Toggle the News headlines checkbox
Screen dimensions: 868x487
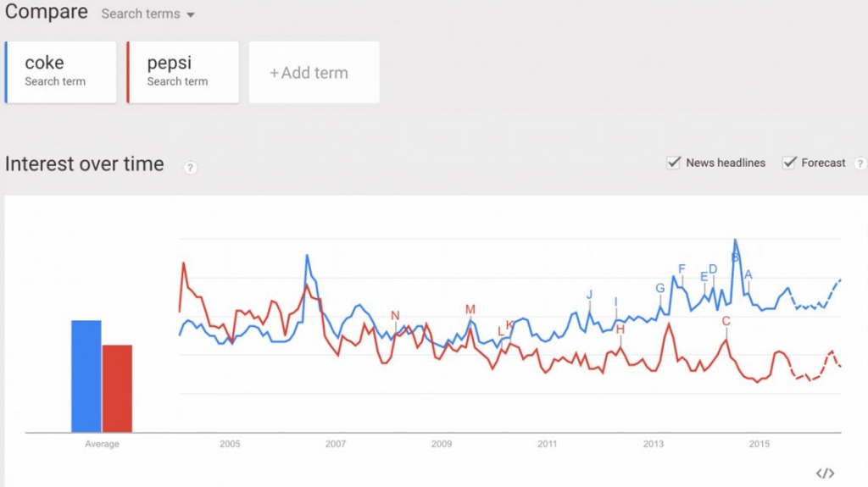(x=674, y=163)
